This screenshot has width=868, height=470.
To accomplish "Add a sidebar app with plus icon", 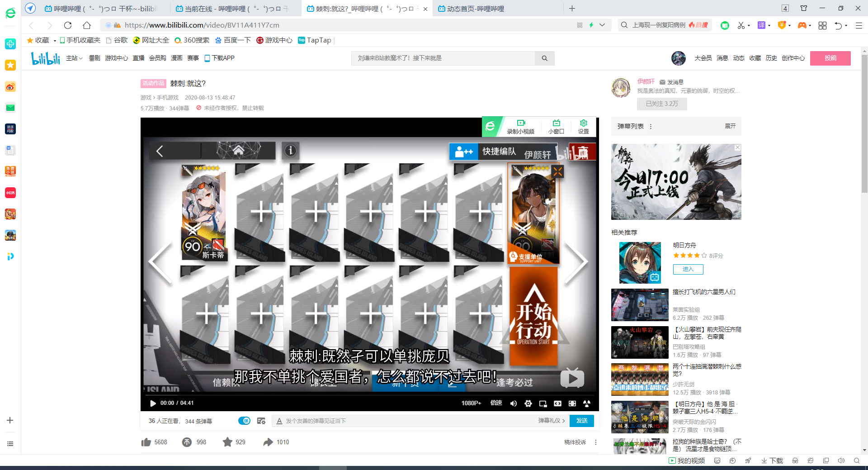I will coord(10,420).
